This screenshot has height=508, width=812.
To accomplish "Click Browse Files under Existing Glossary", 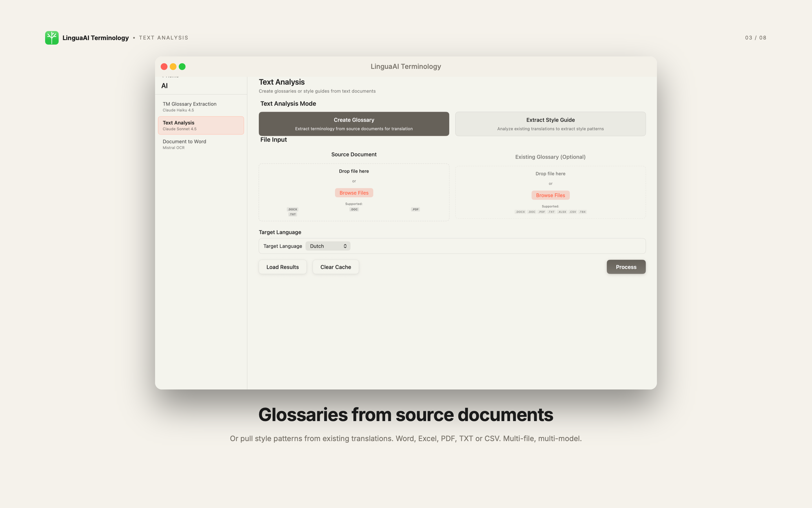I will coord(550,195).
